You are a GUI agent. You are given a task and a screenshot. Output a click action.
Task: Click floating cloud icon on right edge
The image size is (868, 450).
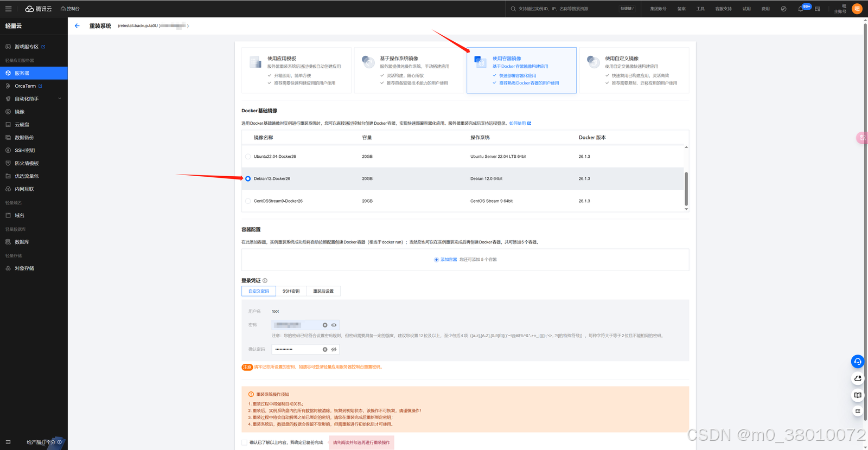pos(858,378)
